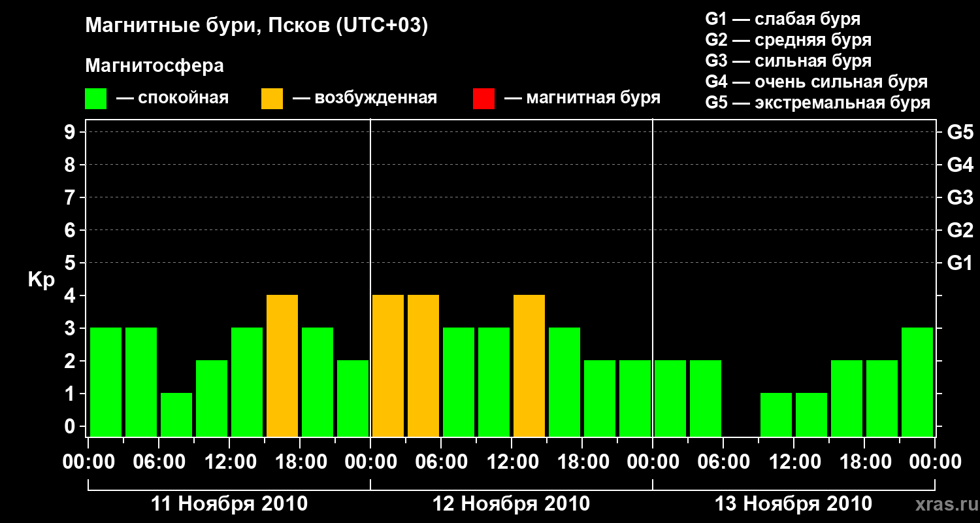Click the orange bar on 11 November
The height and width of the screenshot is (523, 980).
coord(282,365)
